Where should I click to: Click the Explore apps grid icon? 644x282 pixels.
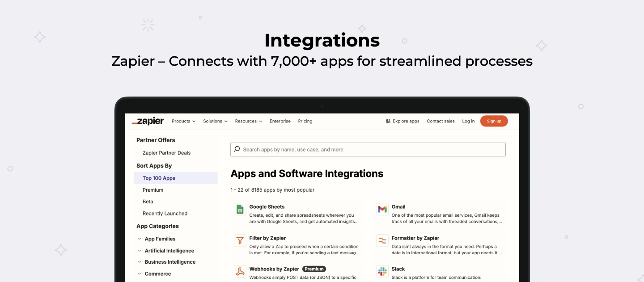[x=387, y=121]
